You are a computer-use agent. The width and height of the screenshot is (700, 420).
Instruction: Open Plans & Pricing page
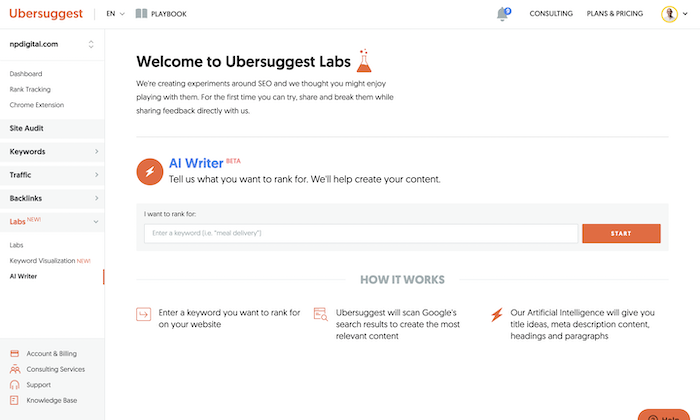615,14
